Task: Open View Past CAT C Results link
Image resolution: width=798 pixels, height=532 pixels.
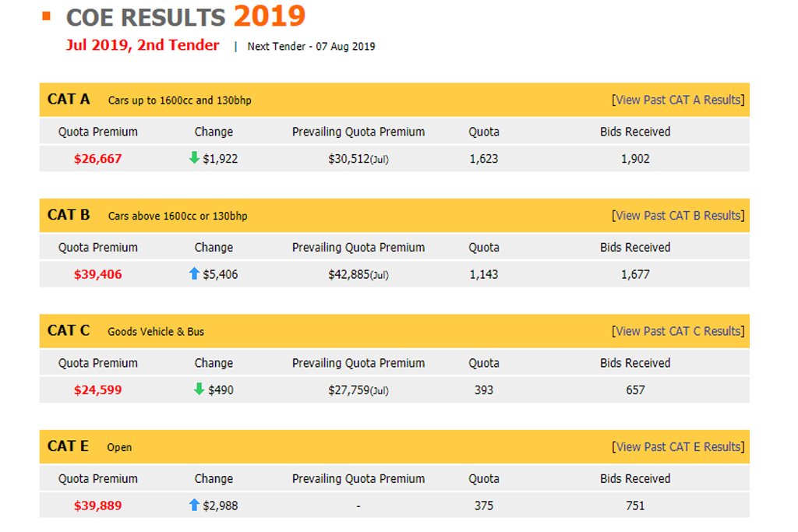Action: [678, 331]
